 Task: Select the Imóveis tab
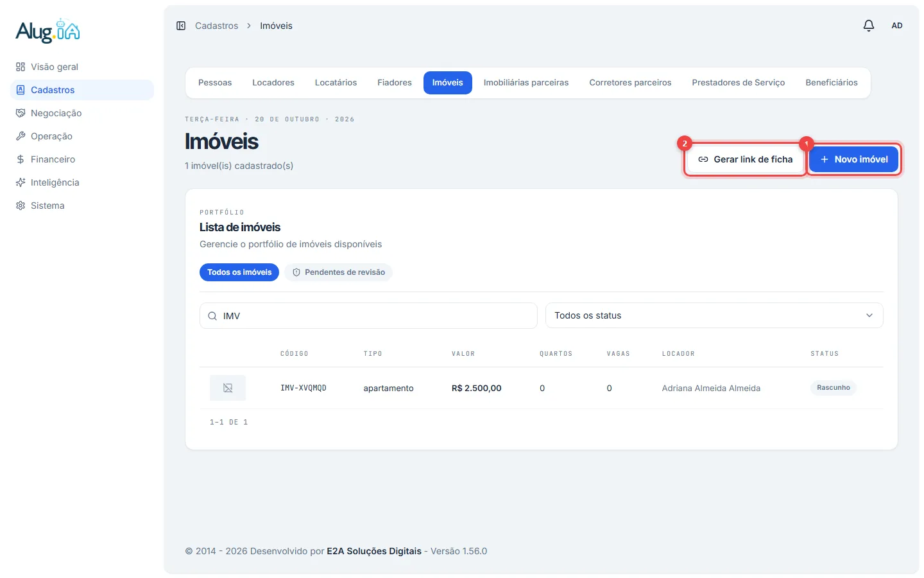(448, 83)
